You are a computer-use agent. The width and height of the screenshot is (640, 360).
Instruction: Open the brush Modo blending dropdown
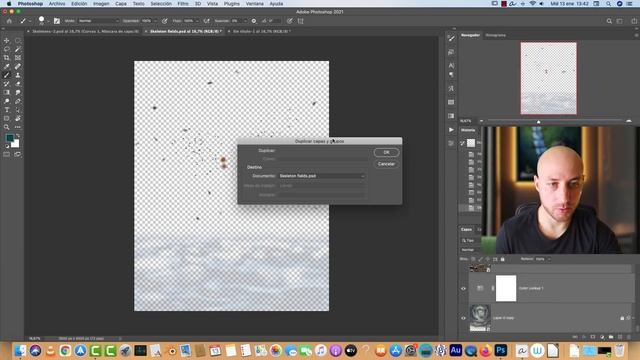pos(98,21)
